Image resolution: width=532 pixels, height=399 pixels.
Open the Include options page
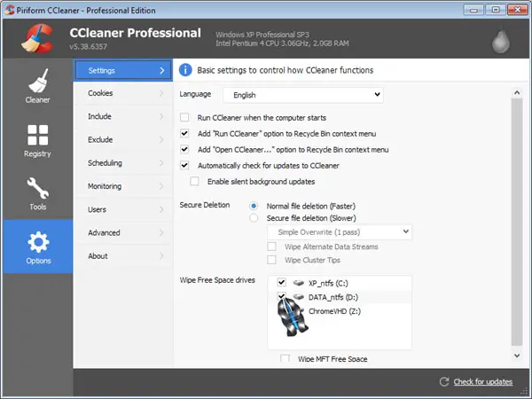pos(123,116)
